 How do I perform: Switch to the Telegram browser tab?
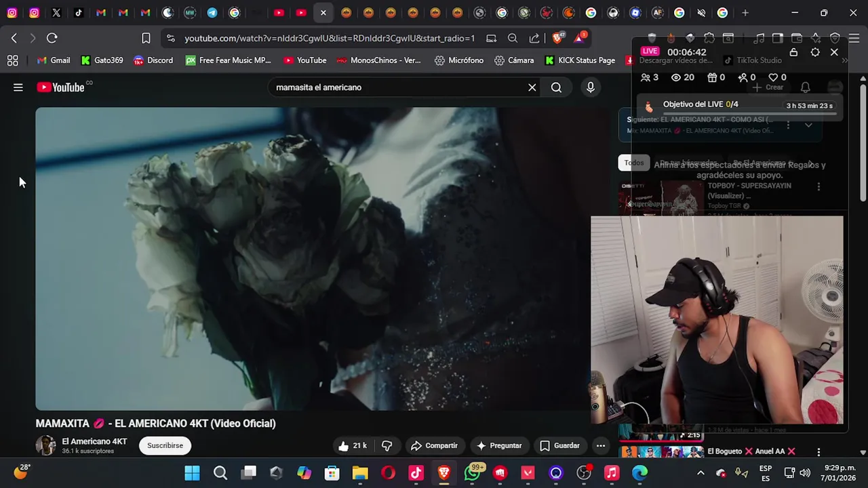pyautogui.click(x=212, y=12)
